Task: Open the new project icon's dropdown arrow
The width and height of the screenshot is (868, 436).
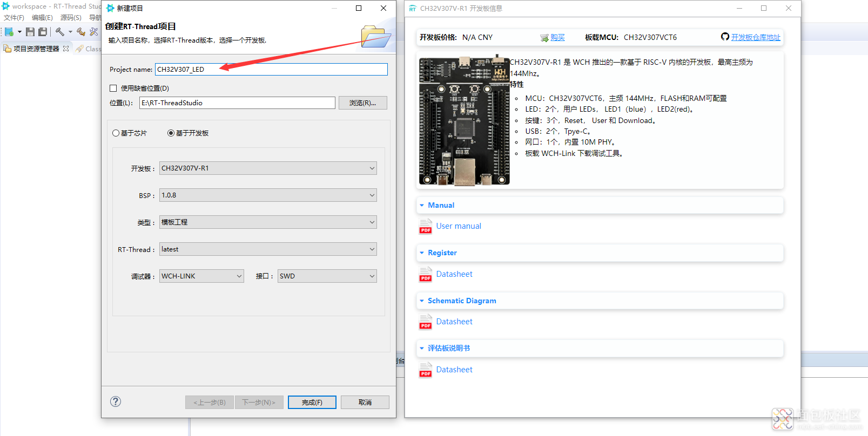Action: (x=19, y=32)
